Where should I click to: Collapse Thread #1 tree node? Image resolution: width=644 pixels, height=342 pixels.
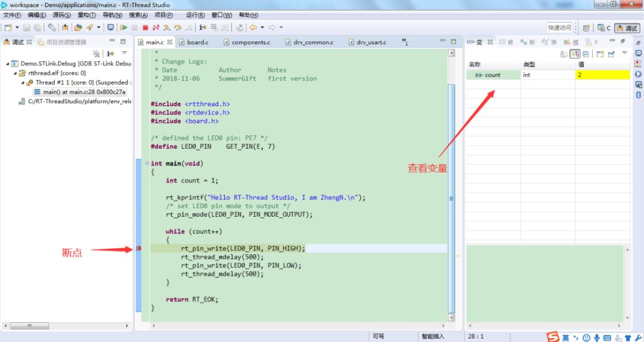pos(23,82)
